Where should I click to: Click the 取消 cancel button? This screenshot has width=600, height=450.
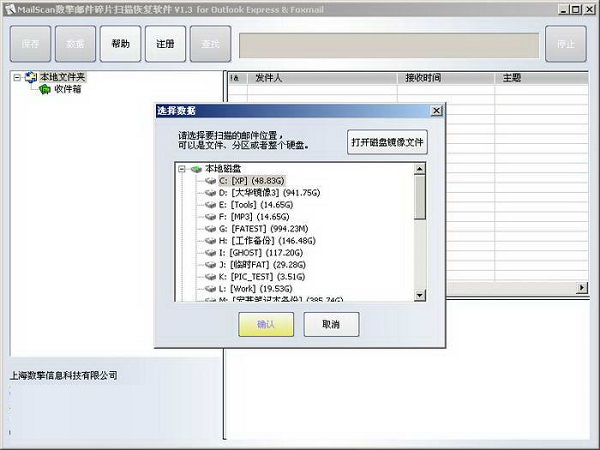tap(329, 324)
